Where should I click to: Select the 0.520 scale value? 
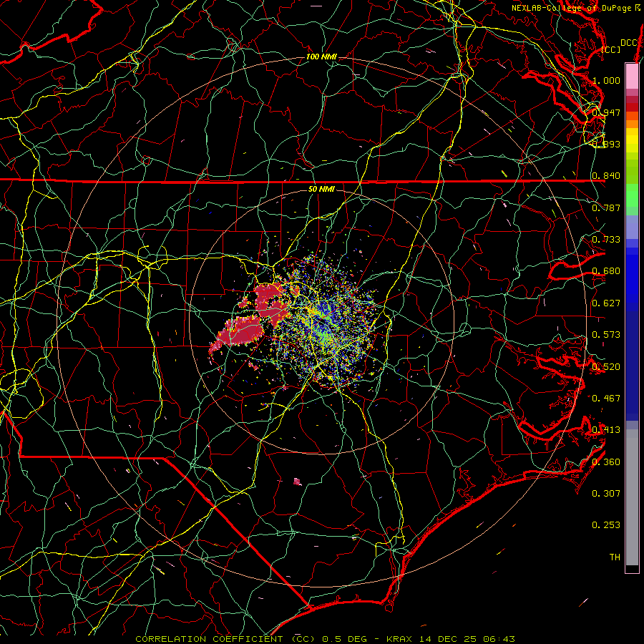coord(606,366)
